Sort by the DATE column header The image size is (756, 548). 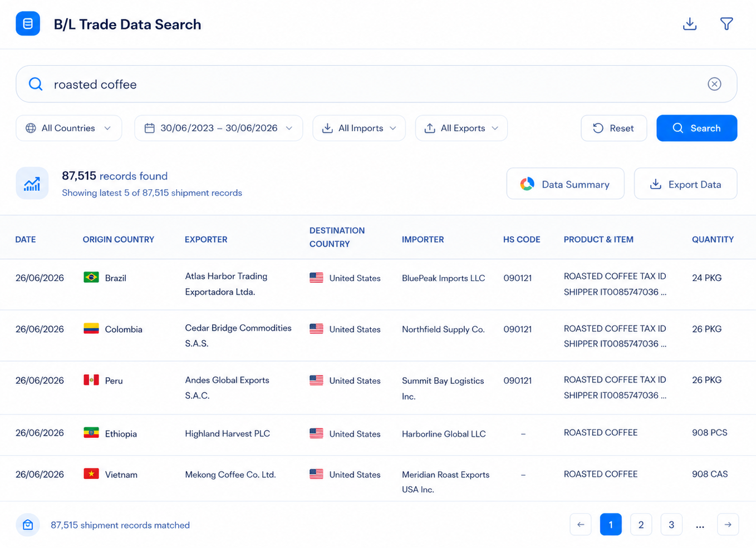[26, 239]
